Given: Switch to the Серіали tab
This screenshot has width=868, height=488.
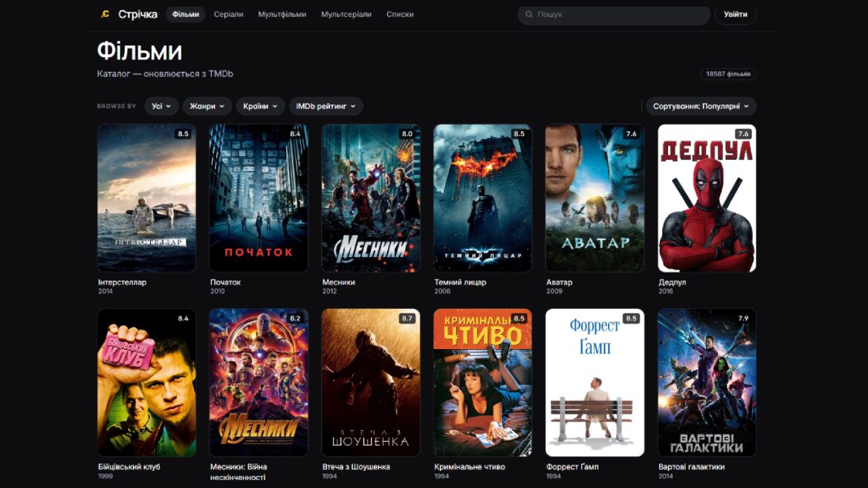Looking at the screenshot, I should [x=229, y=14].
